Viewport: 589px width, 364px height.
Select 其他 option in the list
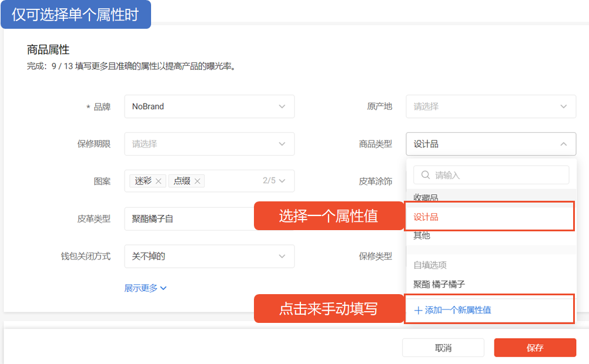pyautogui.click(x=421, y=235)
